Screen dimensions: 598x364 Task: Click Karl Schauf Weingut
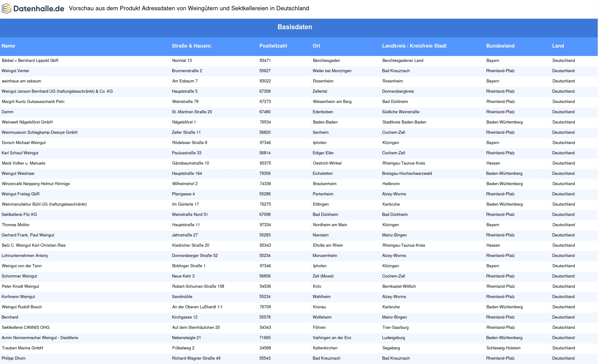20,153
